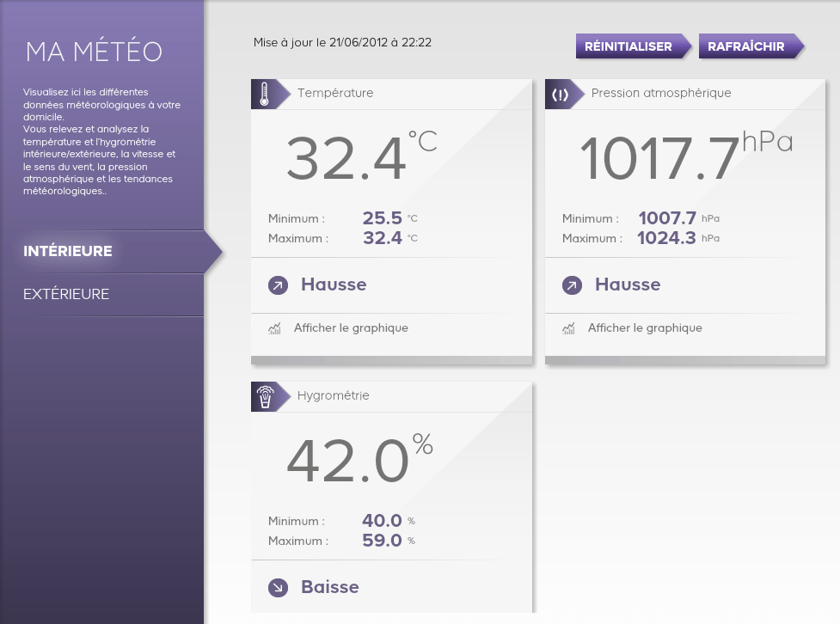Click the Hygrométrie card title
The height and width of the screenshot is (624, 840).
[x=334, y=395]
